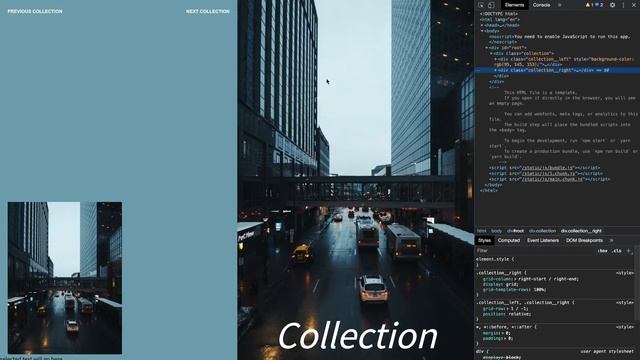The image size is (640, 360).
Task: Toggle the .cls class editor button
Action: [617, 251]
